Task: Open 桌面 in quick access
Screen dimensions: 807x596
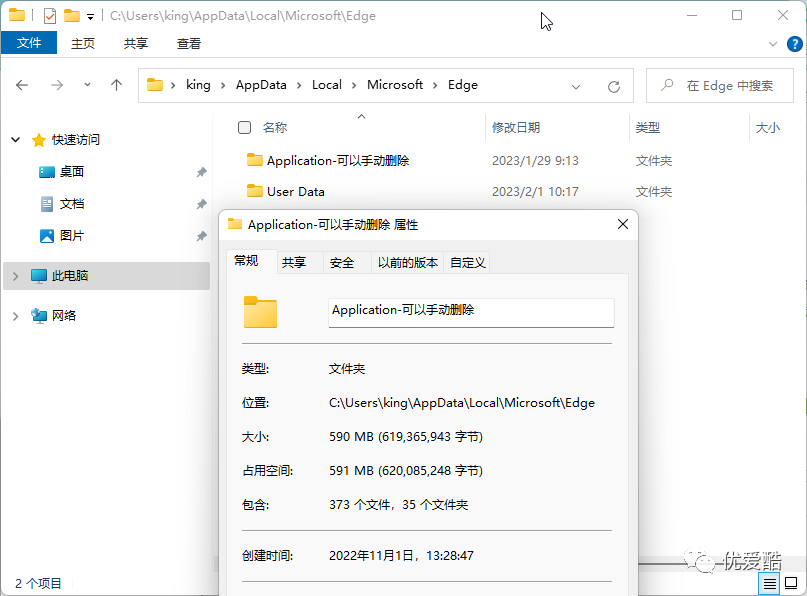Action: pyautogui.click(x=72, y=171)
